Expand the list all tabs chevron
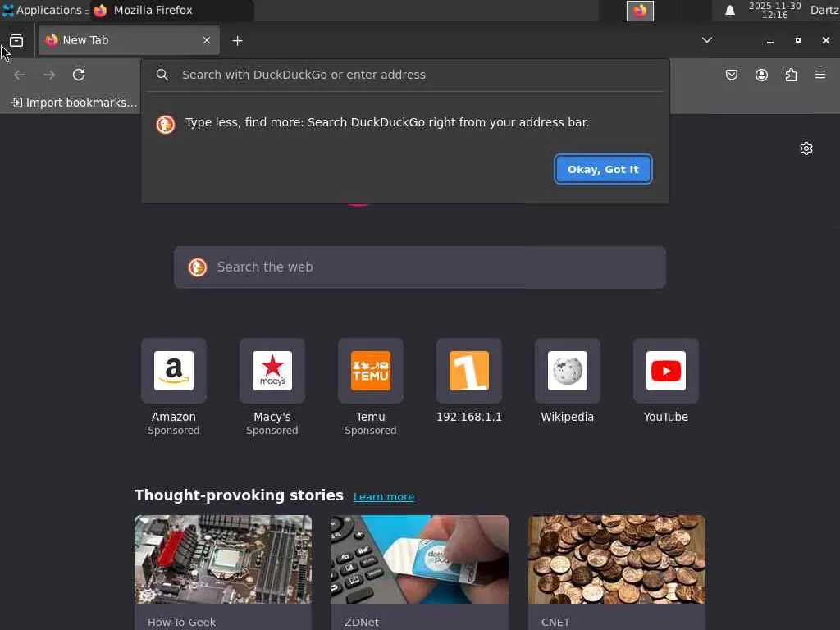The height and width of the screenshot is (630, 840). tap(707, 40)
